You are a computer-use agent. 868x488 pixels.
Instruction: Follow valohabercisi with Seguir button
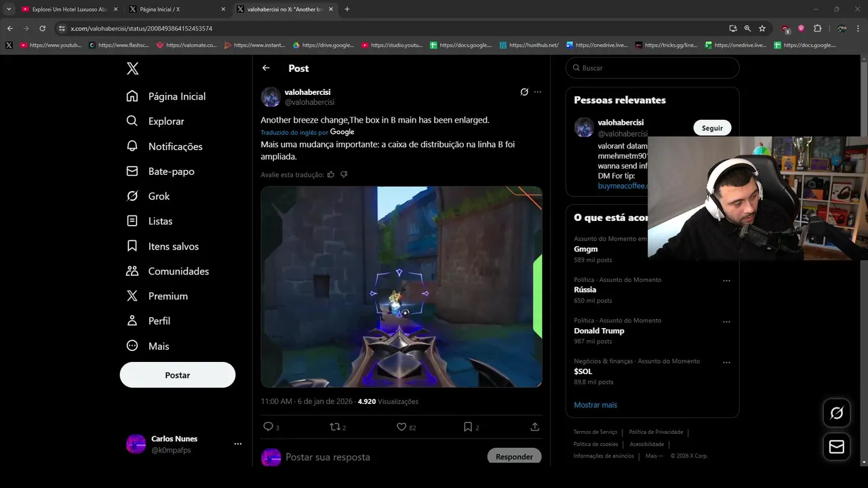(712, 128)
